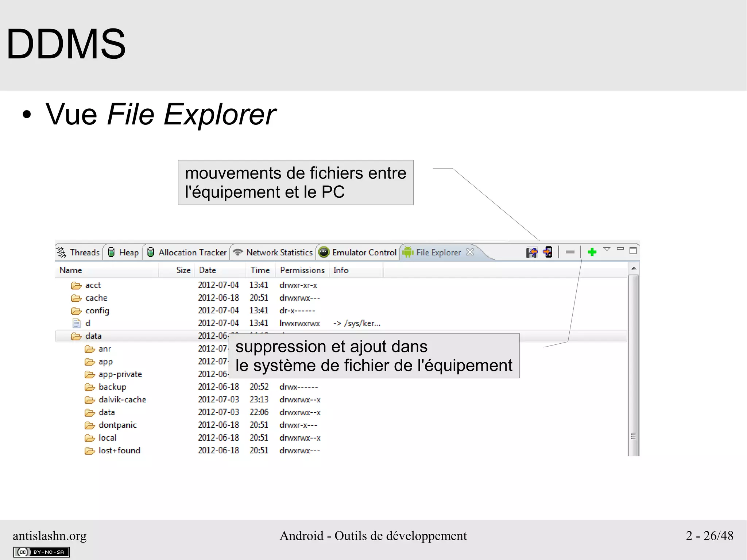The height and width of the screenshot is (560, 747).
Task: Click the dontpanic folder icon
Action: click(x=90, y=425)
